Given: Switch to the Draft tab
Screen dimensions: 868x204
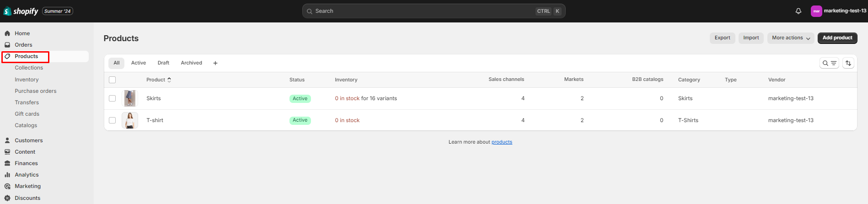Looking at the screenshot, I should click(x=163, y=63).
